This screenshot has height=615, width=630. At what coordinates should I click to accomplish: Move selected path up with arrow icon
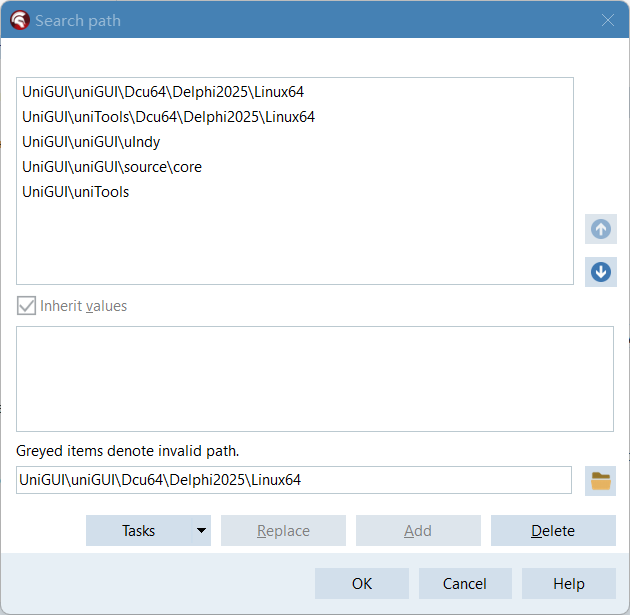click(601, 229)
